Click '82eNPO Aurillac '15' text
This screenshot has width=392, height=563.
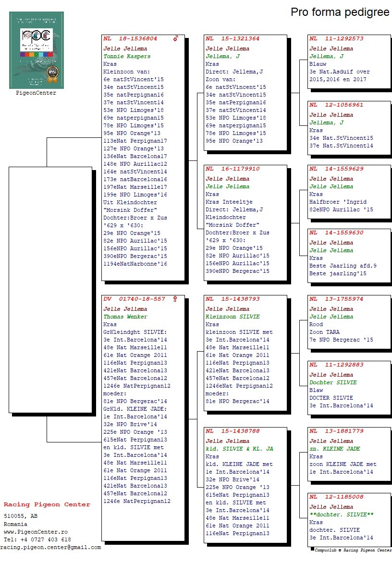pos(342,210)
